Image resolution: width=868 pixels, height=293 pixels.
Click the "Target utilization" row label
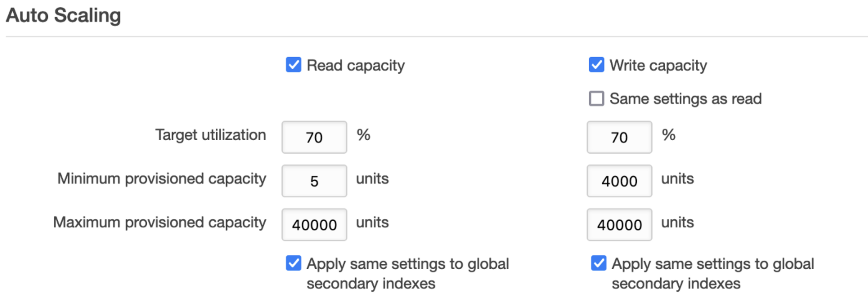[x=210, y=135]
